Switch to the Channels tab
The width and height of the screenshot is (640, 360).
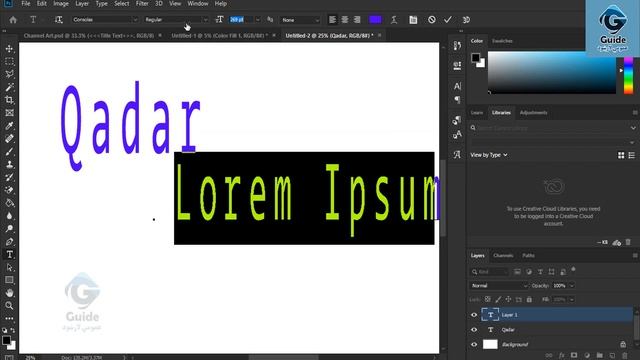coord(503,256)
